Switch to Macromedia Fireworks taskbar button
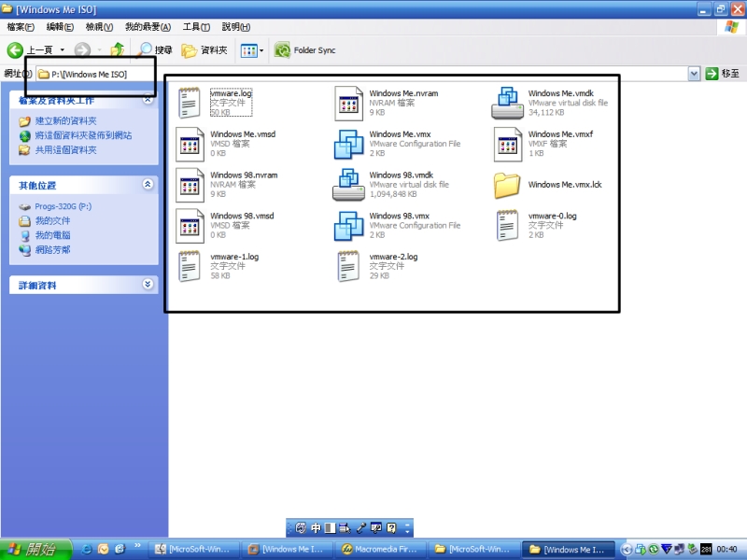The height and width of the screenshot is (560, 747). [381, 550]
